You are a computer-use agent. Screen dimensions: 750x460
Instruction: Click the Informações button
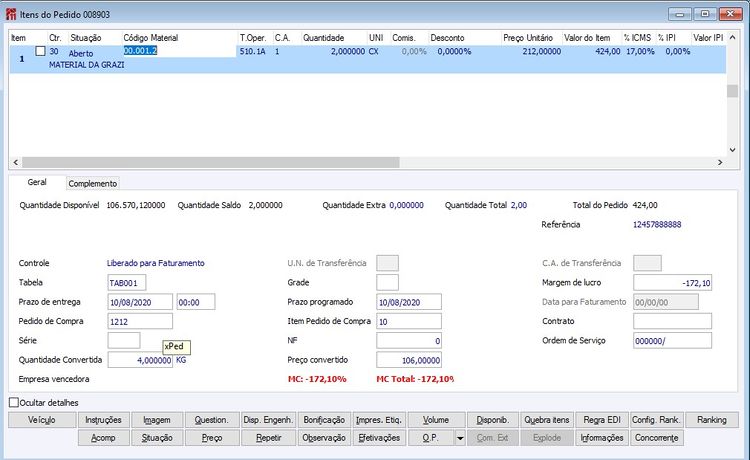[602, 438]
